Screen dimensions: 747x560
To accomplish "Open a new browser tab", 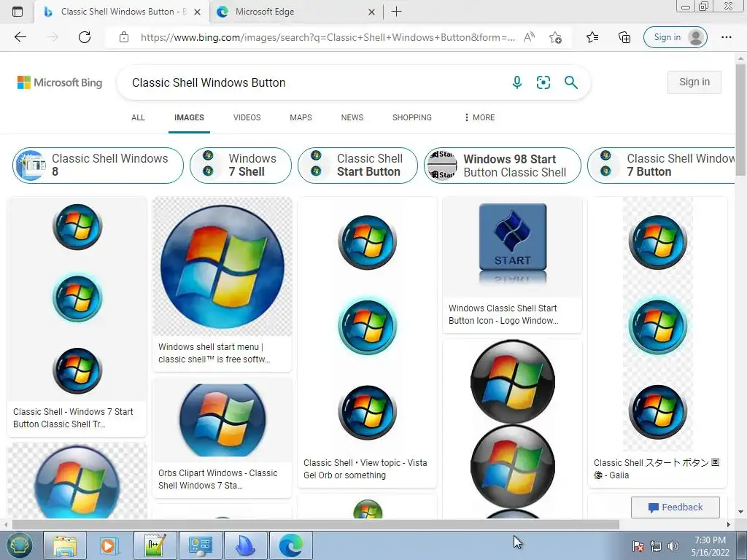I will click(396, 12).
